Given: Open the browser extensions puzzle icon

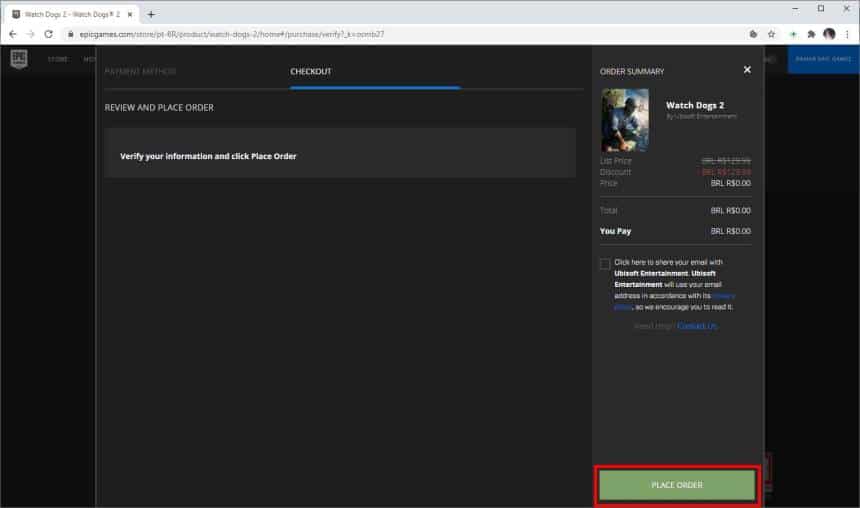Looking at the screenshot, I should point(811,34).
